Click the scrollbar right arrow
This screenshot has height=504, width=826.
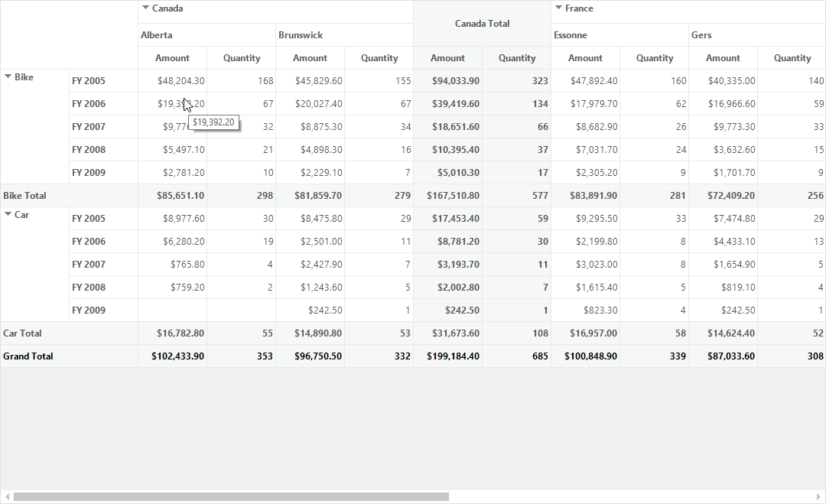[818, 496]
